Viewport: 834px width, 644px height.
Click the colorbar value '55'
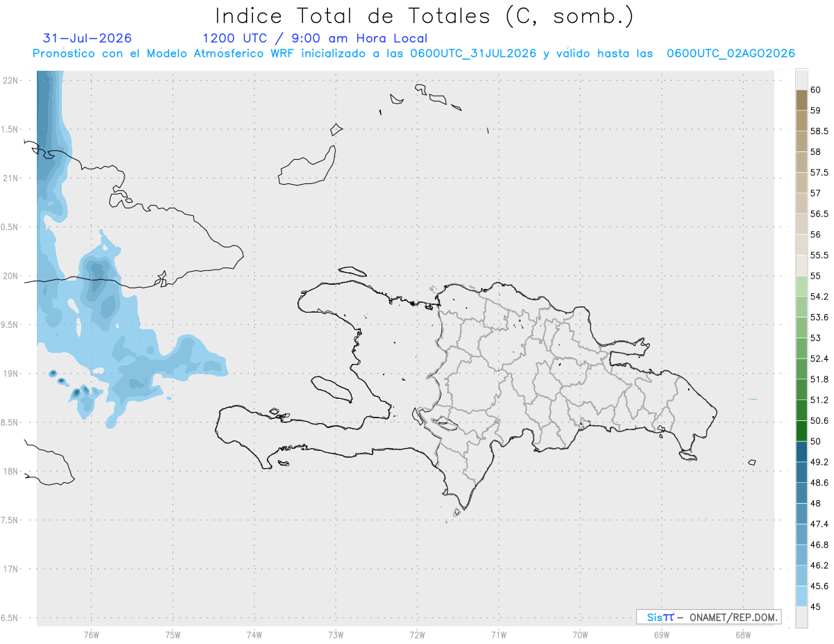(x=815, y=276)
